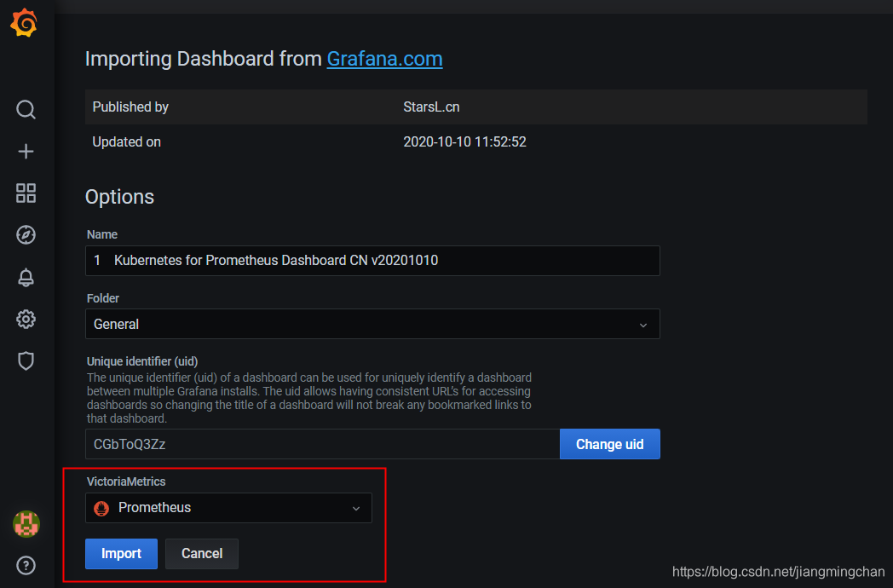Image resolution: width=893 pixels, height=588 pixels.
Task: Open the Help question mark icon
Action: [x=26, y=565]
